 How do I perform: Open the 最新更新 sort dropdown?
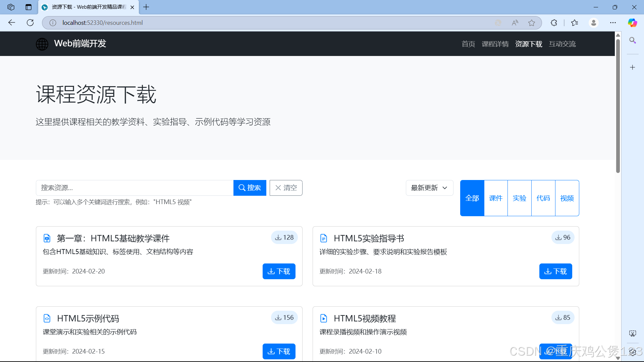pos(429,188)
